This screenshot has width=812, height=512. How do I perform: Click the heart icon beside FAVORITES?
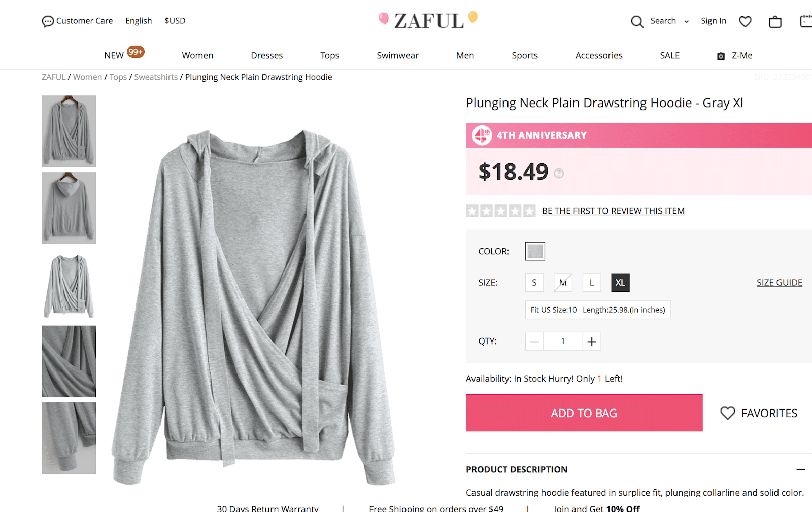[x=727, y=413]
